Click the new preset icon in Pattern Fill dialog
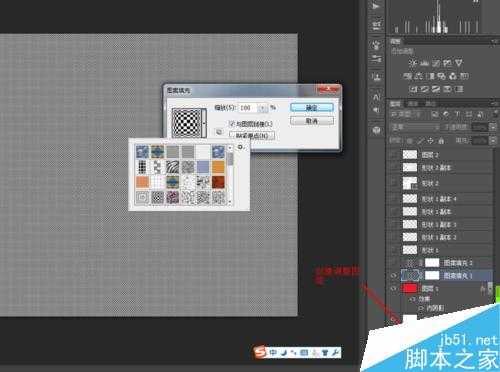The image size is (500, 372). (219, 132)
